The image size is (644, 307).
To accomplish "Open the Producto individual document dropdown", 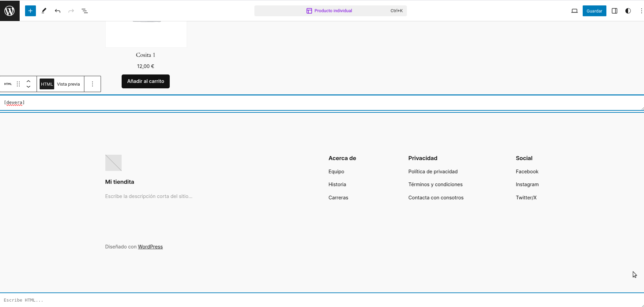I will tap(329, 10).
